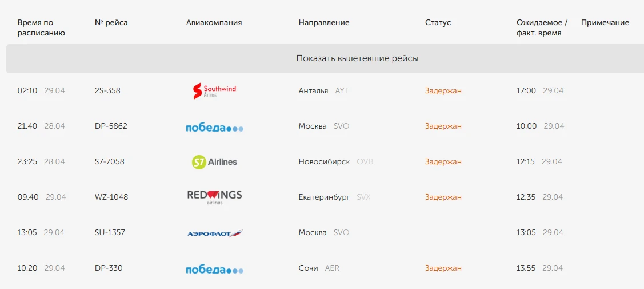The height and width of the screenshot is (289, 644).
Task: Click the 'Новосибирск' destination
Action: click(x=324, y=161)
